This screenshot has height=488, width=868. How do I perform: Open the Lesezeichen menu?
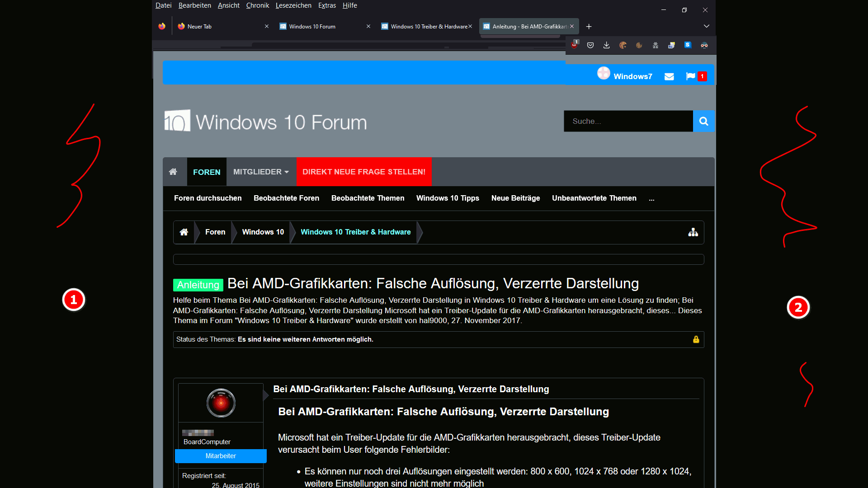293,5
